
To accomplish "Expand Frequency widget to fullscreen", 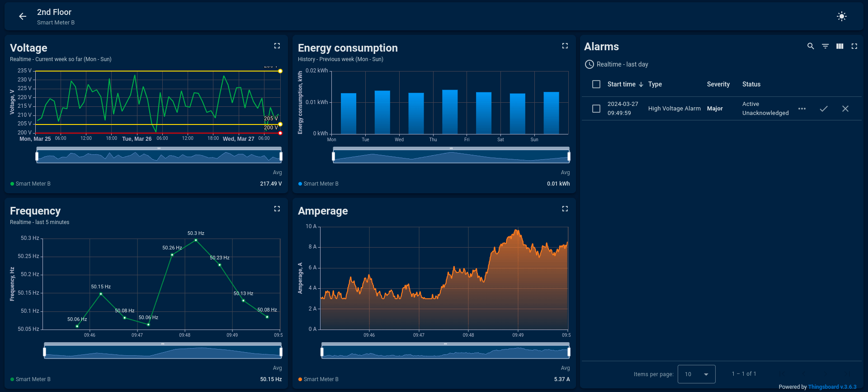I will [277, 209].
